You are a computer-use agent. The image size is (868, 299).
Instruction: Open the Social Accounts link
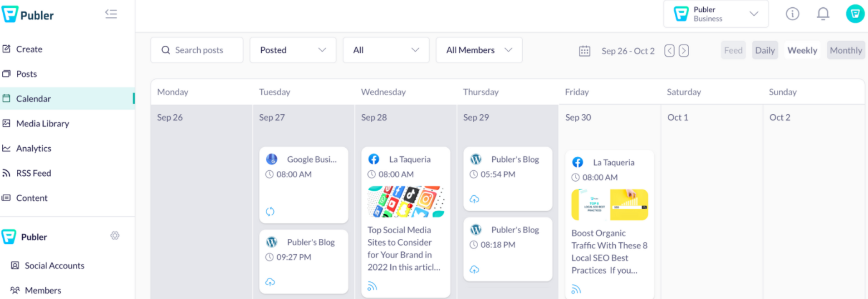pos(54,265)
